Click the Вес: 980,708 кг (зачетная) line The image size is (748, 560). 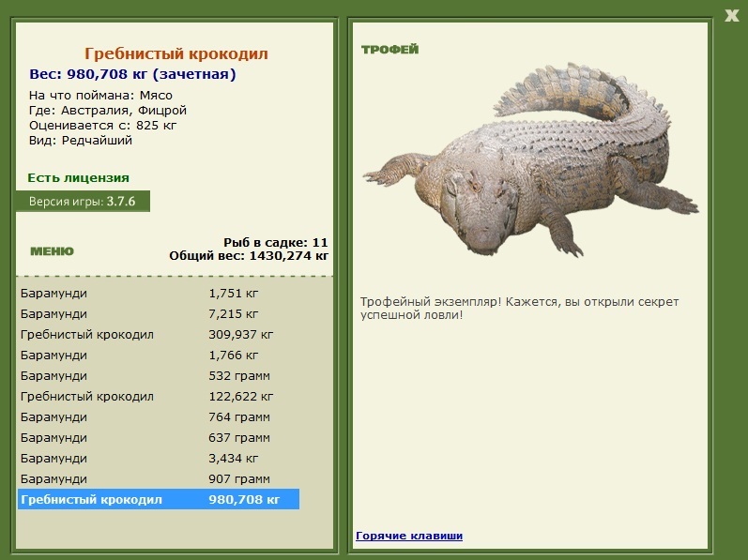tap(132, 74)
